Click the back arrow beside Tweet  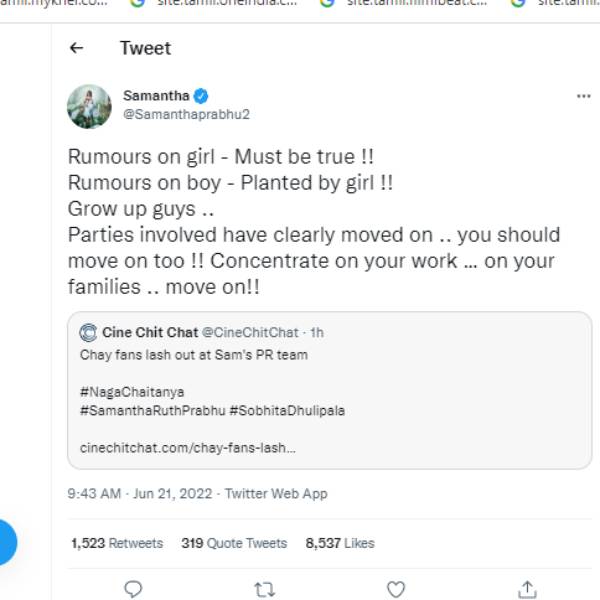(x=77, y=48)
